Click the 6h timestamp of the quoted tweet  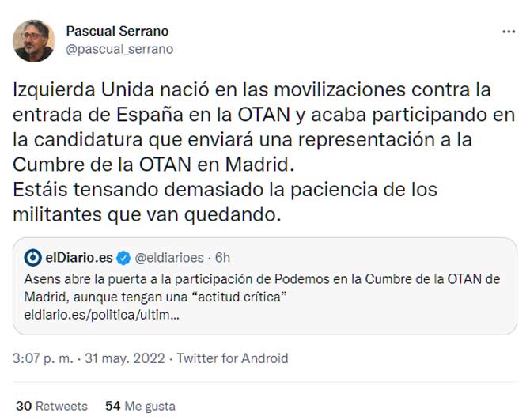(222, 257)
